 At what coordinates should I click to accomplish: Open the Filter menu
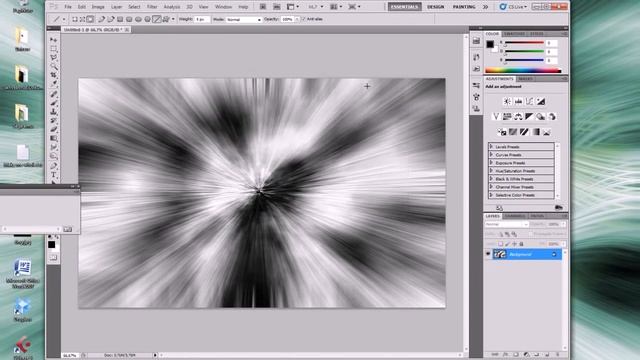(x=152, y=7)
